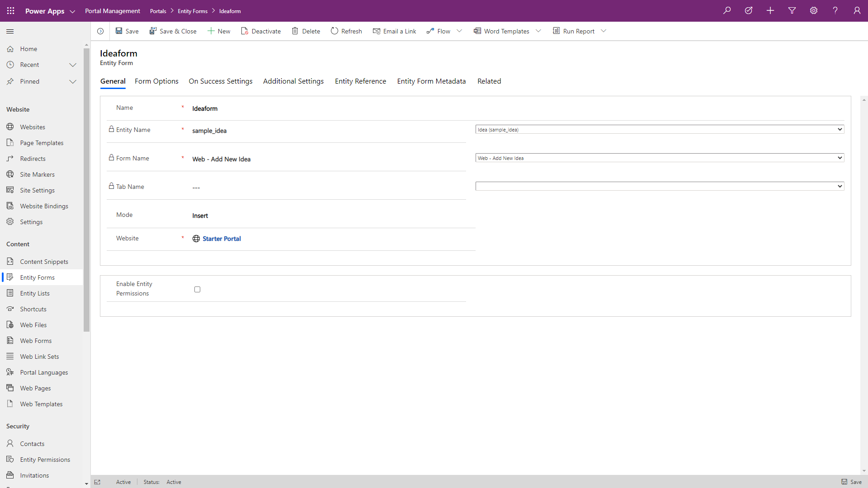Click the task flow assistant icon
868x488 pixels.
click(x=749, y=11)
